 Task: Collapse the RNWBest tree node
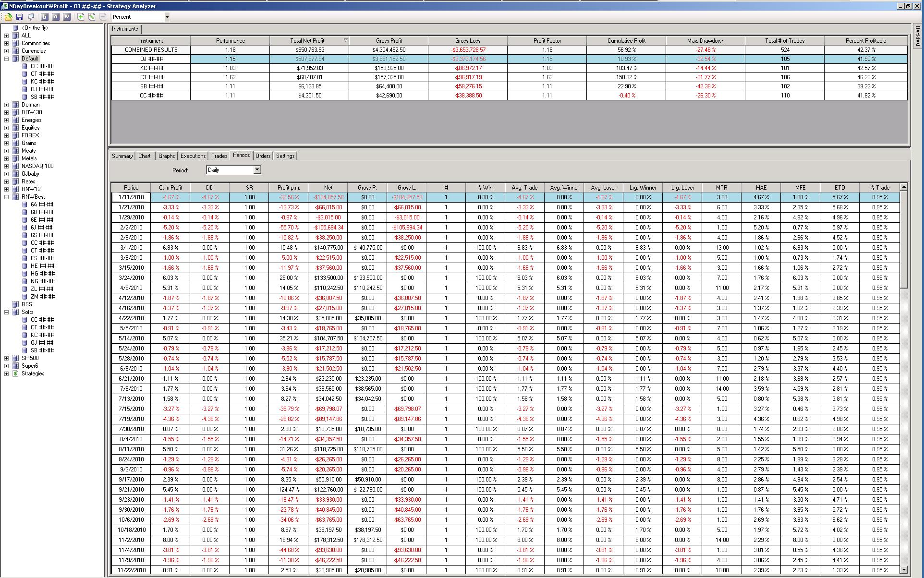click(6, 197)
